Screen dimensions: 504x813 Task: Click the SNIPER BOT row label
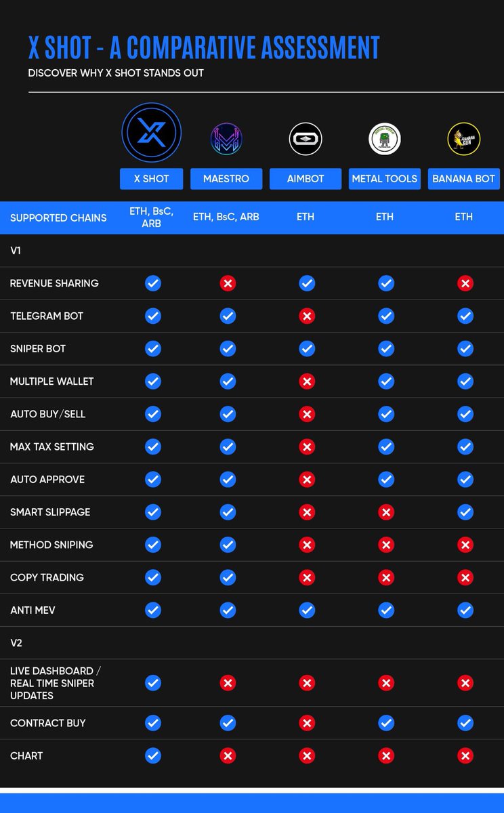pos(38,348)
